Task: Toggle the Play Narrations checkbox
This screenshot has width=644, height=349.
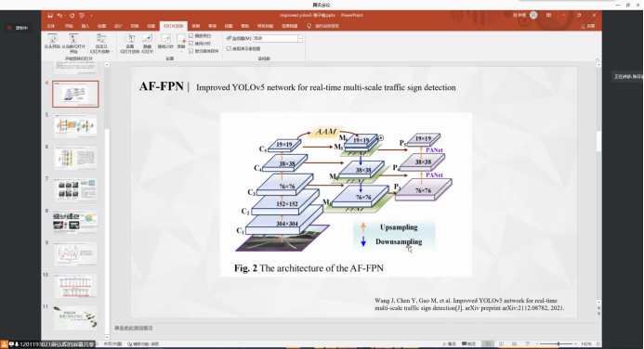Action: [x=191, y=36]
